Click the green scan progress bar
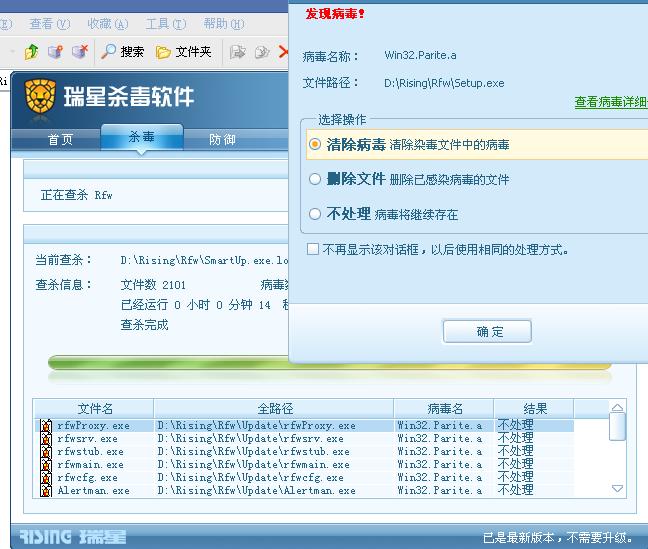Viewport: 648px width, 549px height. [329, 363]
